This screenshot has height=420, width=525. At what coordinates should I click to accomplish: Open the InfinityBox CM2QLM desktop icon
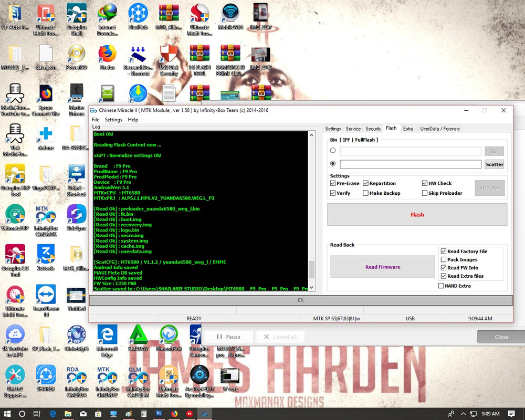pos(138,381)
